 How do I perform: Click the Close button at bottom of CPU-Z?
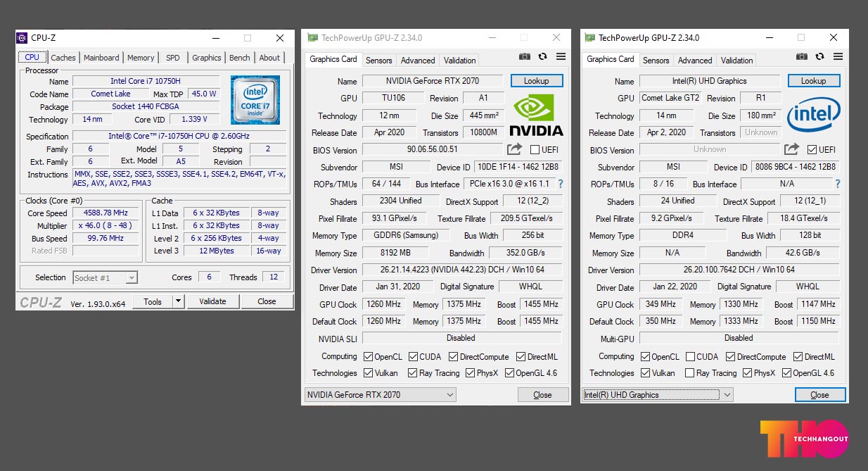tap(267, 301)
